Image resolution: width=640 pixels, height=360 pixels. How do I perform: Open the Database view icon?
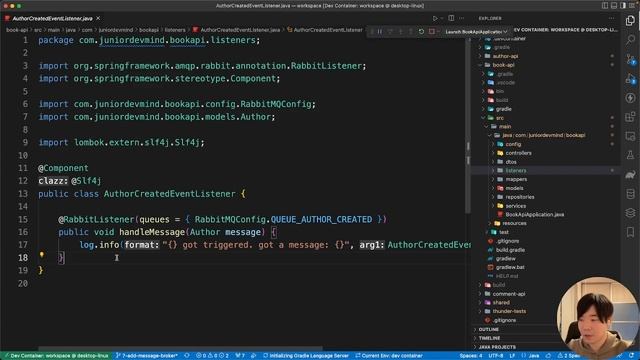point(631,194)
